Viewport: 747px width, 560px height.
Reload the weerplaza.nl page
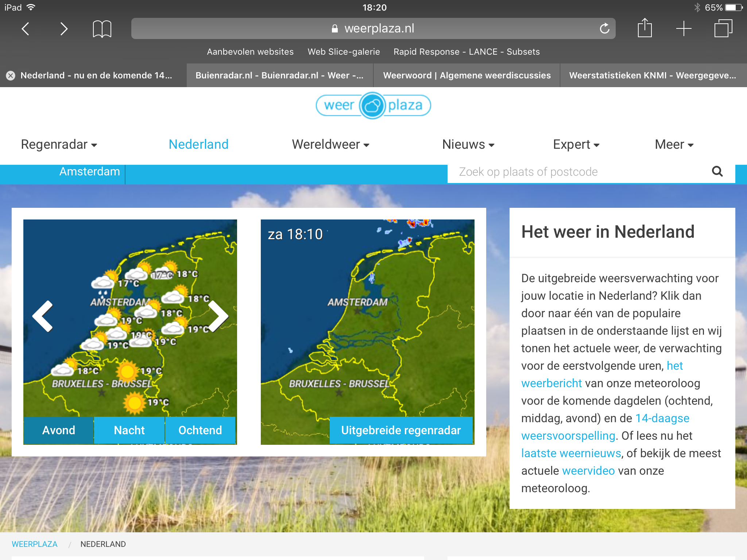pos(604,28)
